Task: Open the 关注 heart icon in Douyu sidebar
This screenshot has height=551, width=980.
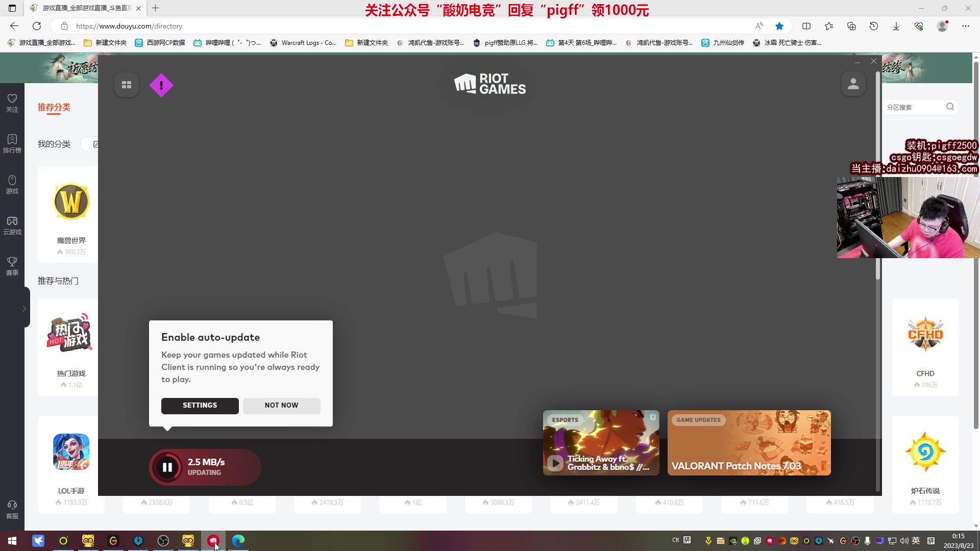Action: click(x=12, y=103)
